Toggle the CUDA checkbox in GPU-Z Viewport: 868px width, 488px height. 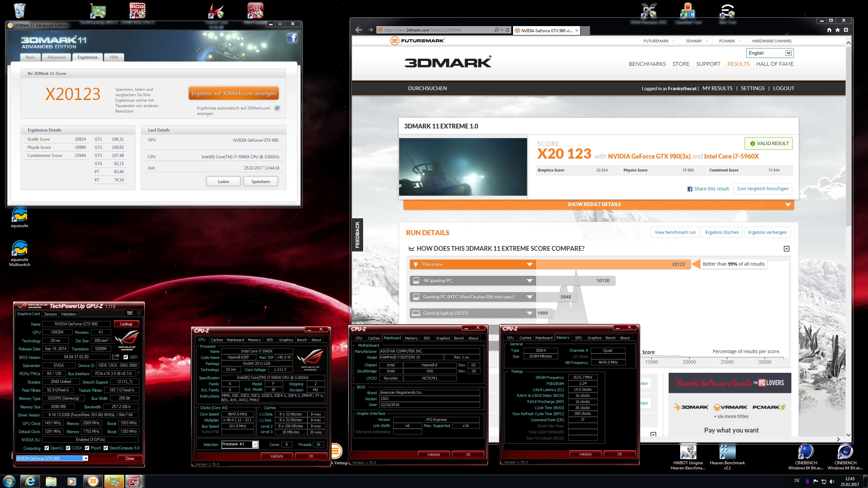coord(68,448)
